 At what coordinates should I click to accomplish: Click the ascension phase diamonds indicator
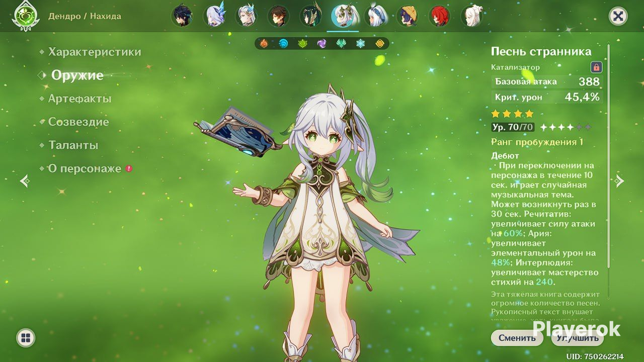[566, 127]
